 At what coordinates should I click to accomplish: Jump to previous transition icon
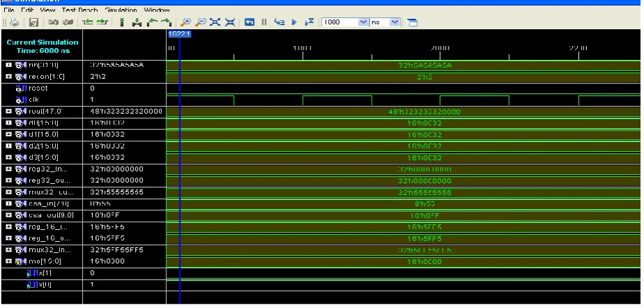click(87, 22)
